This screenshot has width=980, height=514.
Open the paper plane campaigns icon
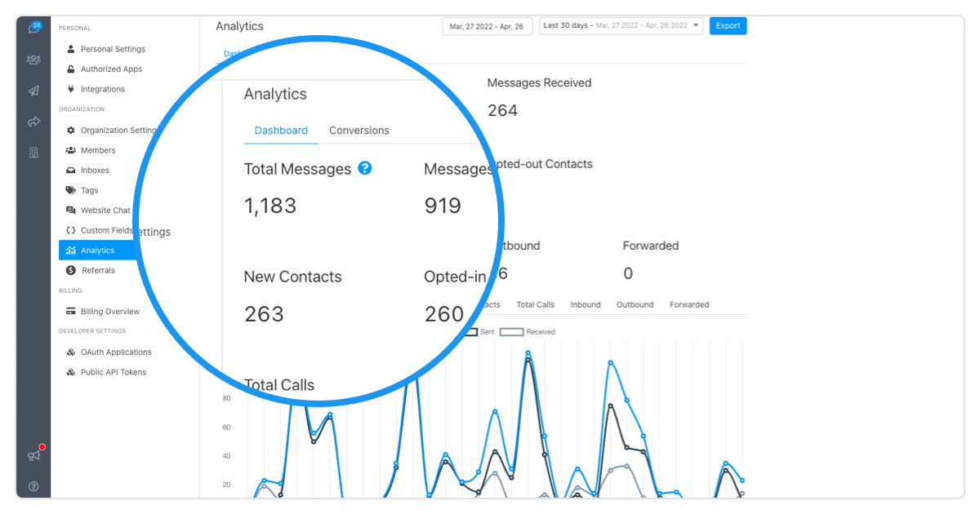pos(33,91)
